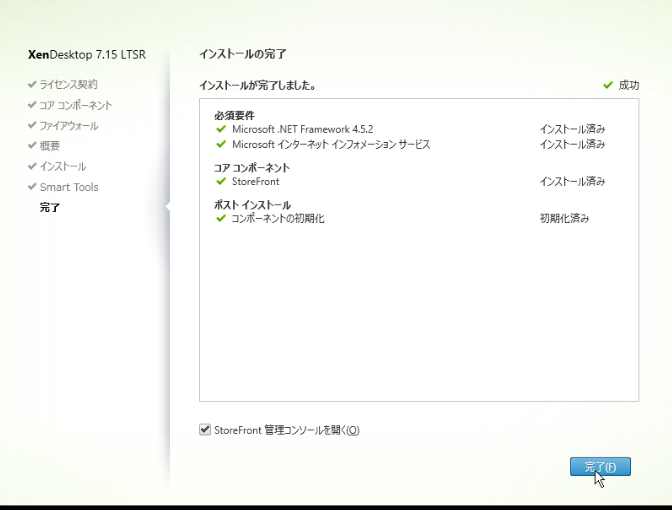Click green check beside .NET Framework 4.5.2
Image resolution: width=672 pixels, height=510 pixels.
(221, 129)
